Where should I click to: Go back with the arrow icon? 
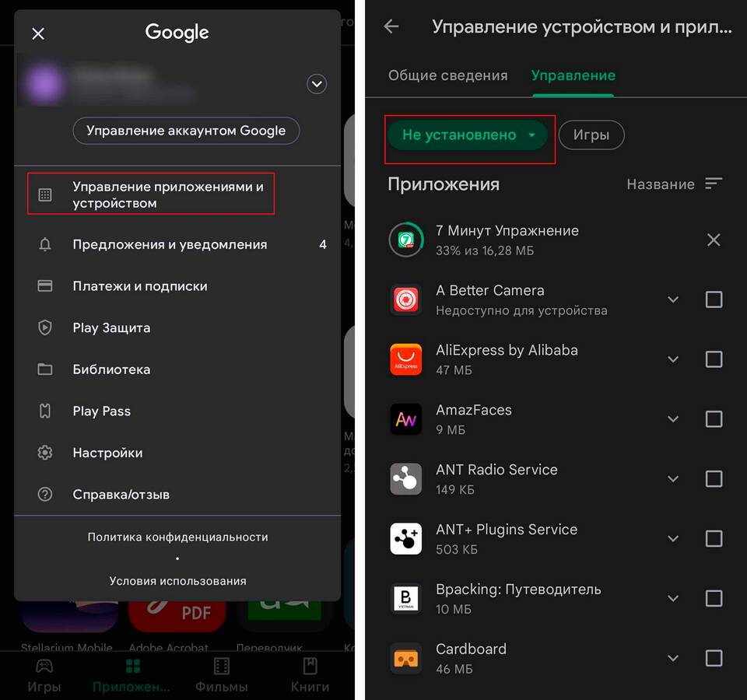tap(391, 26)
